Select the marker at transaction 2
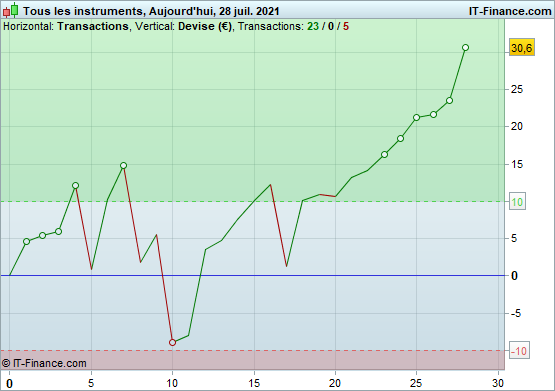 [x=42, y=235]
